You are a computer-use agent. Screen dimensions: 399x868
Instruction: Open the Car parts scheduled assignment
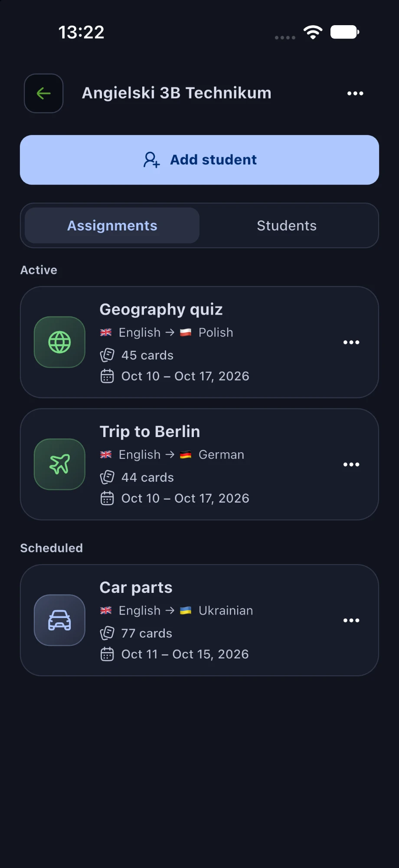pos(199,620)
